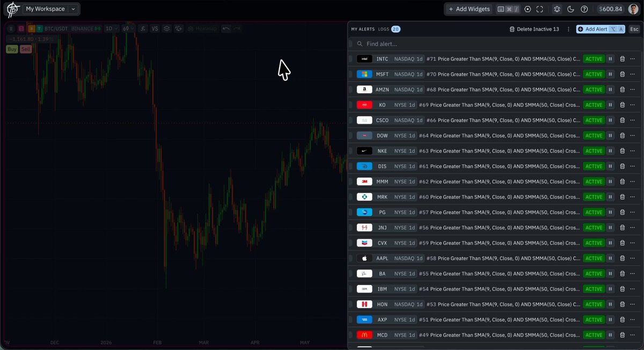Click the VS compare button on chart
Screen dimensions: 644x350
tap(155, 28)
